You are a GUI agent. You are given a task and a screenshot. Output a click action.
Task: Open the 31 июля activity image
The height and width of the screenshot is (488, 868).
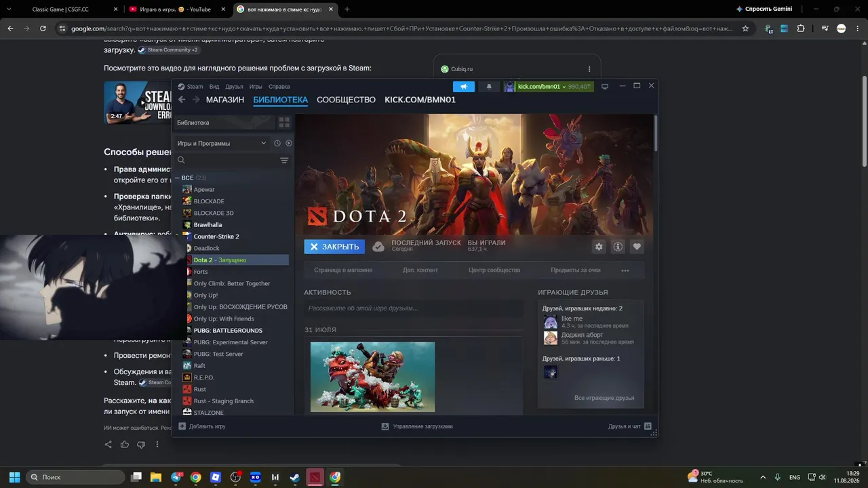point(373,377)
